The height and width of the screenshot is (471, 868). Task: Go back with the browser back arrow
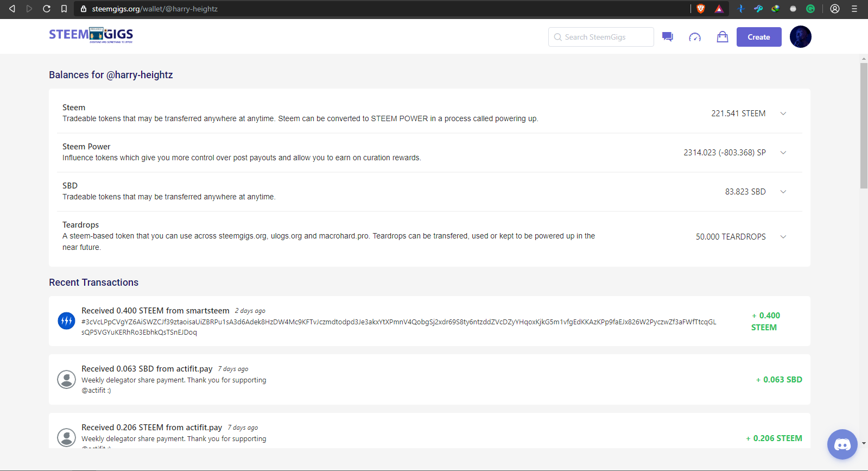(x=12, y=9)
